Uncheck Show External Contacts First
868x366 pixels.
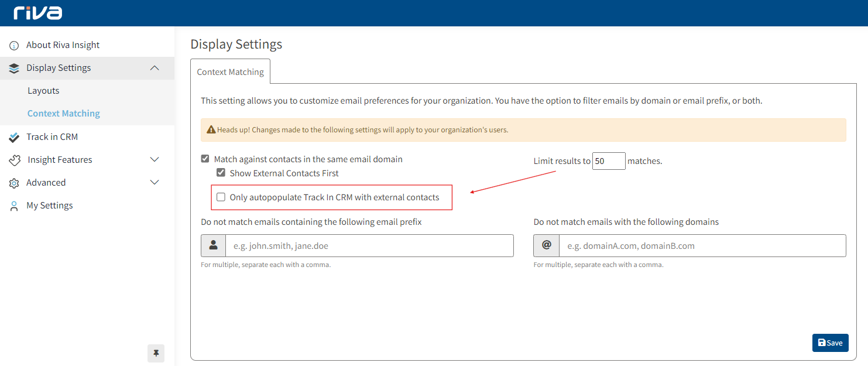[221, 173]
